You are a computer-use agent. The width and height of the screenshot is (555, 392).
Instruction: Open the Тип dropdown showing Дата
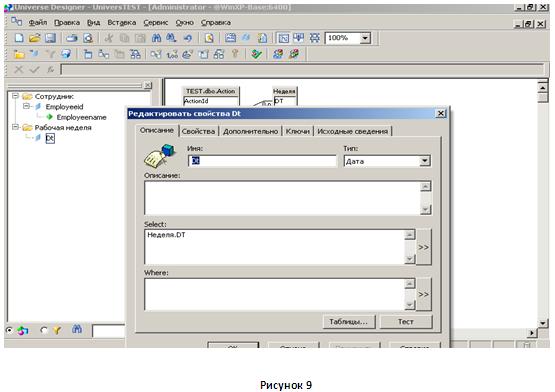click(424, 161)
